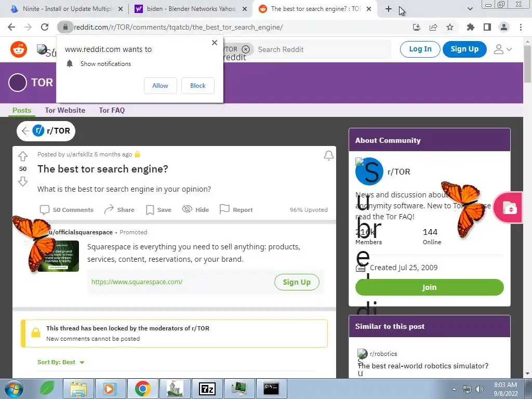Open the Sort By: Best dropdown
The height and width of the screenshot is (399, 532).
click(x=61, y=362)
